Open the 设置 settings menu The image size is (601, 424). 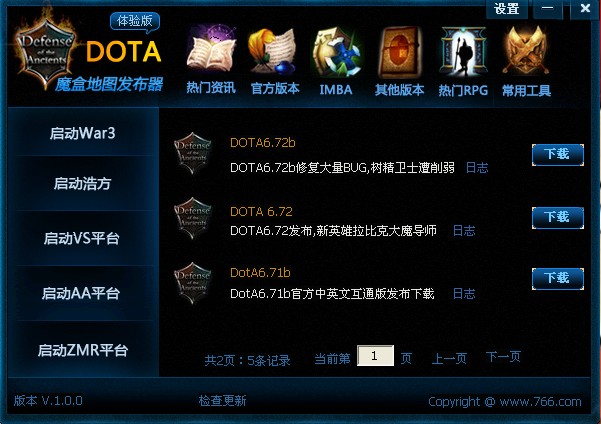[x=506, y=8]
